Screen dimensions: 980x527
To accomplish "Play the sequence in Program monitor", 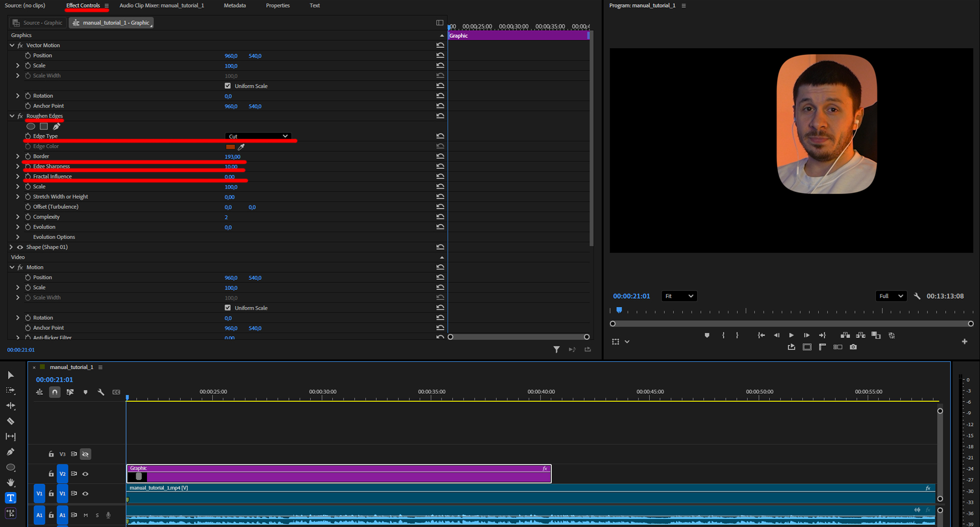I will [791, 336].
